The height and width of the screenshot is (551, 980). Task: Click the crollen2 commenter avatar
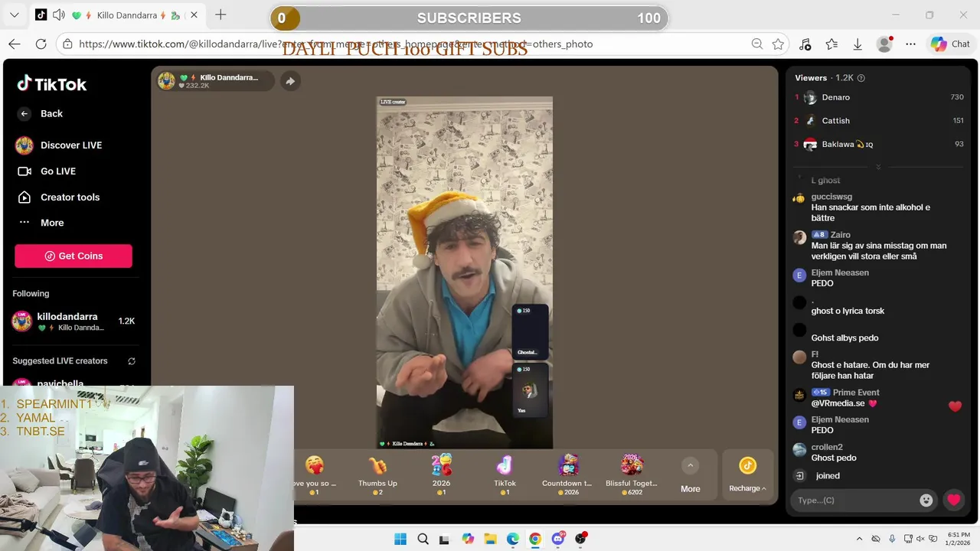click(x=799, y=449)
